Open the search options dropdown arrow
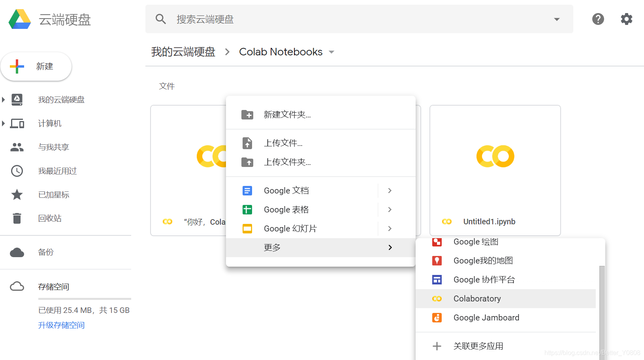The height and width of the screenshot is (360, 644). click(x=557, y=19)
